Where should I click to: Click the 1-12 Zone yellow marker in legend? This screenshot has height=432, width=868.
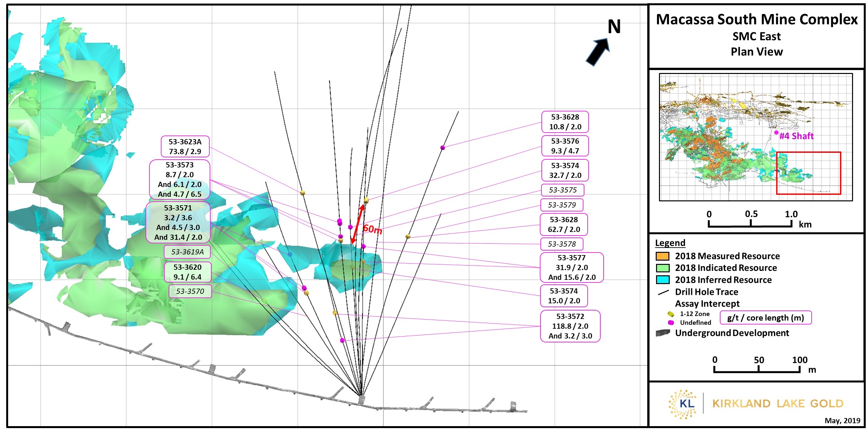(x=671, y=314)
